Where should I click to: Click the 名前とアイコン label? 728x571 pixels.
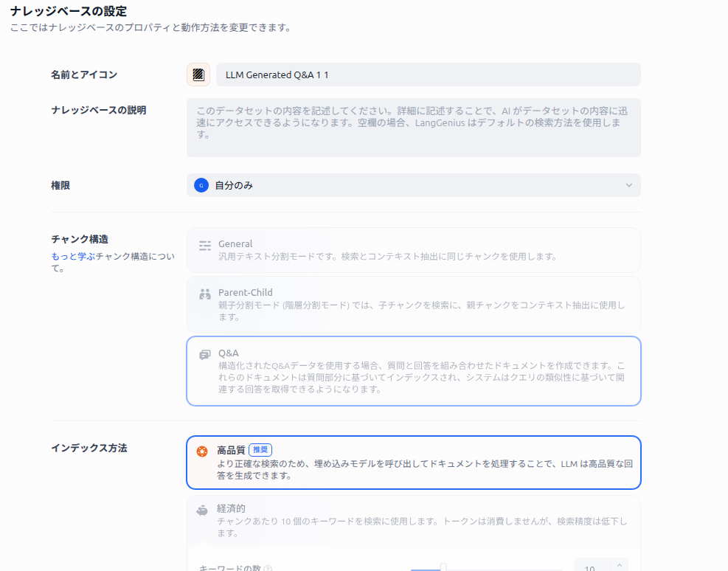coord(84,75)
